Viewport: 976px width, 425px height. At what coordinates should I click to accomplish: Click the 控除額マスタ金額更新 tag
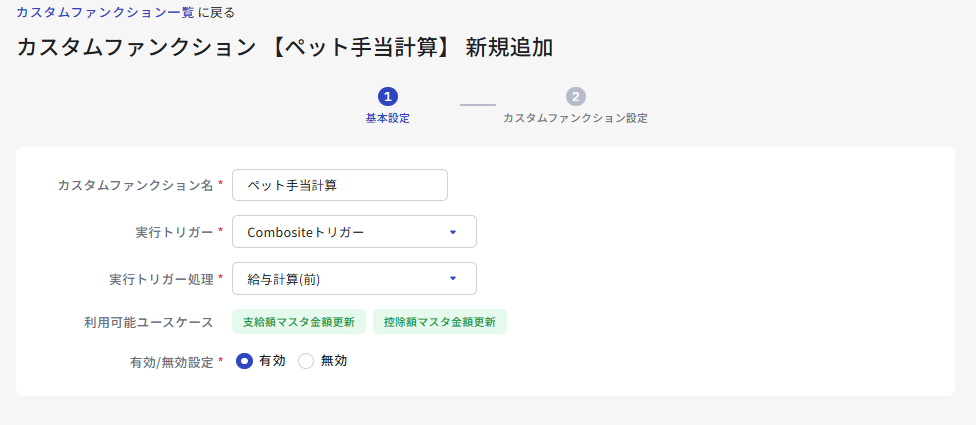tap(440, 322)
